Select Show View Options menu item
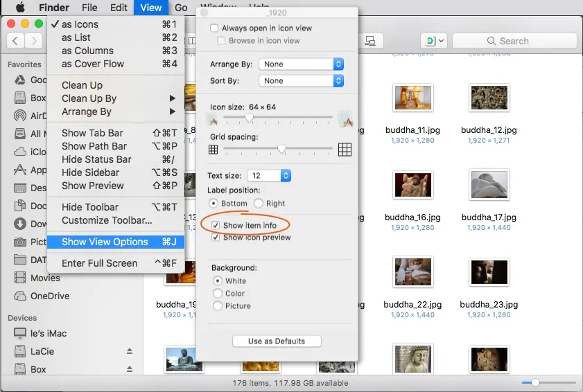This screenshot has width=583, height=392. coord(105,242)
